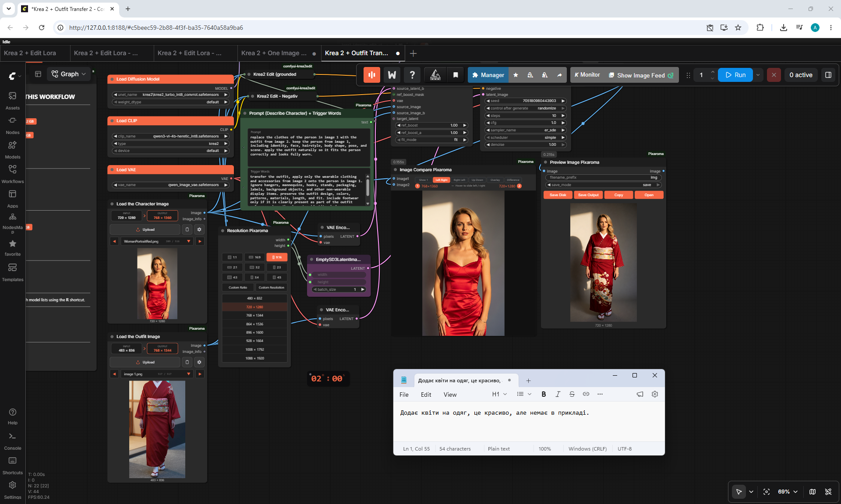Click the filename_prefix input field
This screenshot has width=841, height=504.
click(x=603, y=177)
